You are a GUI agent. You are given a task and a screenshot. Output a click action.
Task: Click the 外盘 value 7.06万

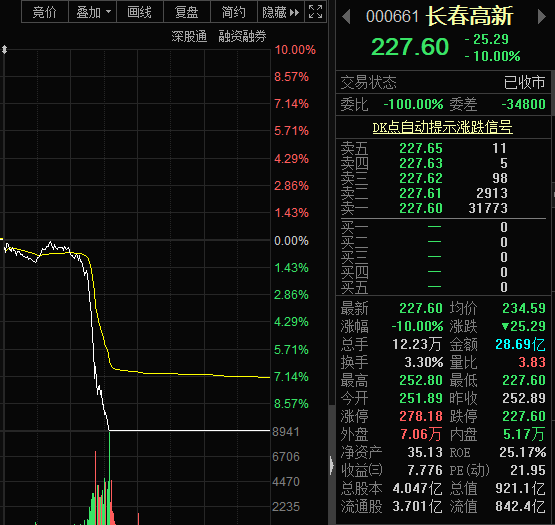click(421, 434)
